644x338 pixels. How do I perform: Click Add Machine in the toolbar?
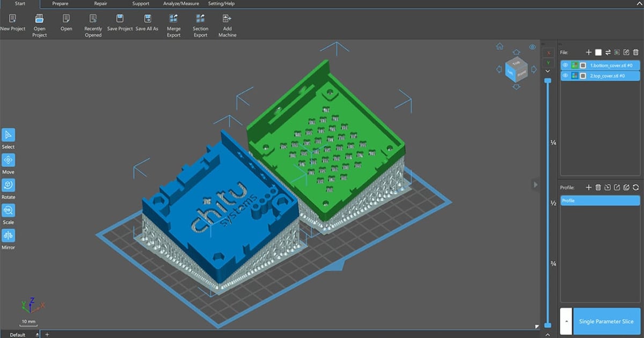[x=227, y=19]
